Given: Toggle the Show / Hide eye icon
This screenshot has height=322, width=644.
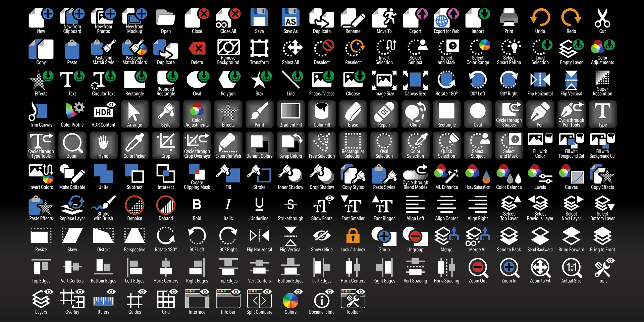Looking at the screenshot, I should click(x=322, y=236).
